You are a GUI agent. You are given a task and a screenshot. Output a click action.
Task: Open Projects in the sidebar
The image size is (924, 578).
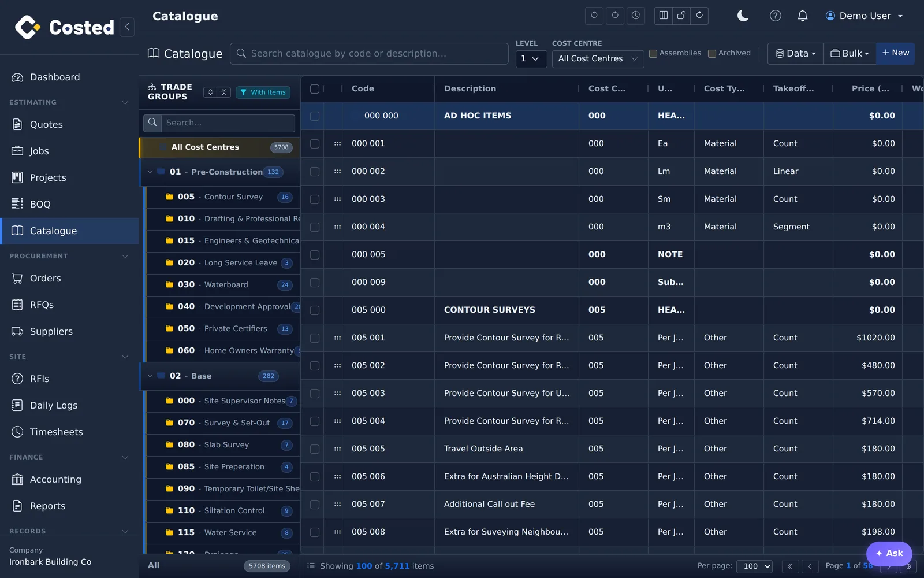point(69,177)
